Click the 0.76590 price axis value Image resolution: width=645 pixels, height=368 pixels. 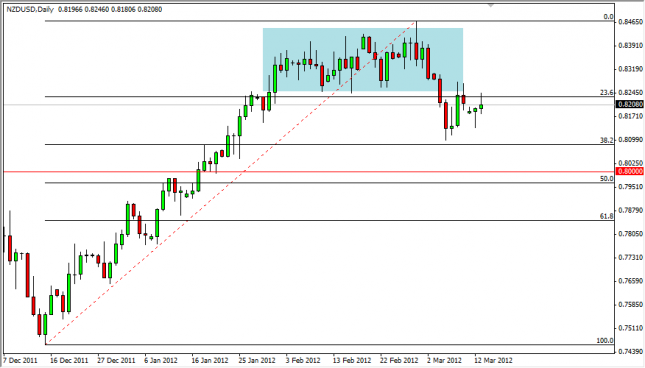(x=630, y=281)
